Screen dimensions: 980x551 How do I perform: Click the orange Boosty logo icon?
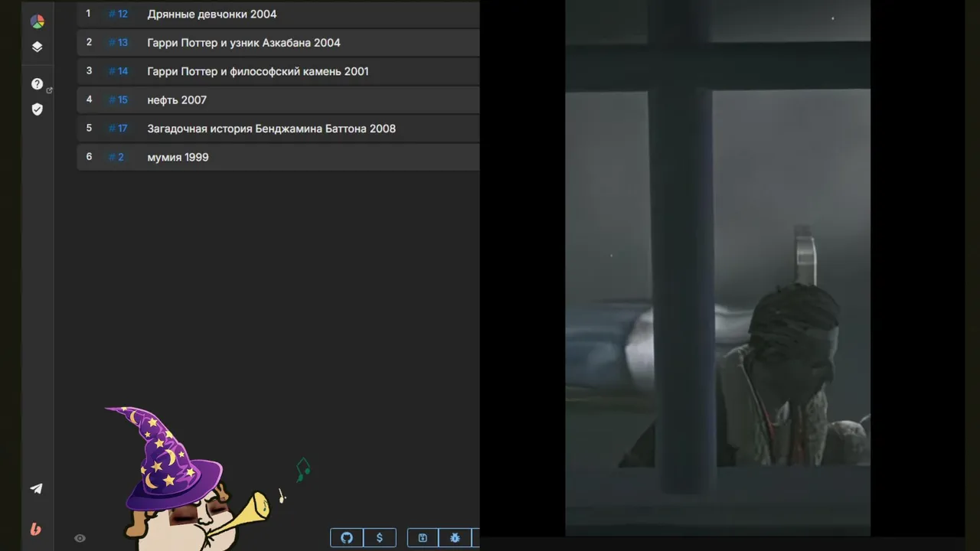[36, 529]
